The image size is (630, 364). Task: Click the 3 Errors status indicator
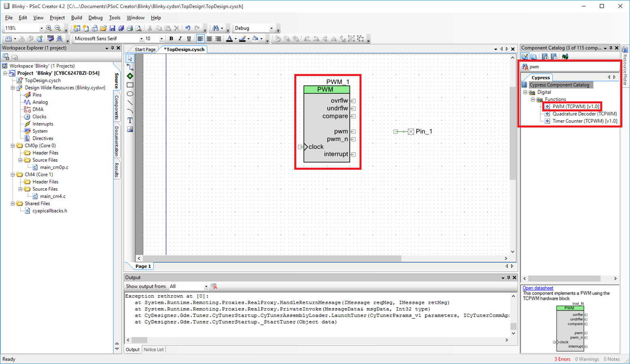[x=562, y=359]
